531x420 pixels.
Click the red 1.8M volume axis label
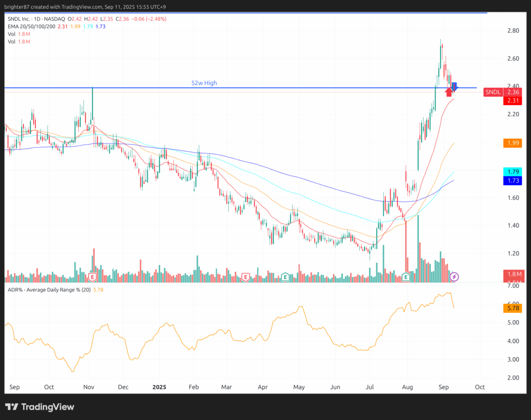coord(514,274)
